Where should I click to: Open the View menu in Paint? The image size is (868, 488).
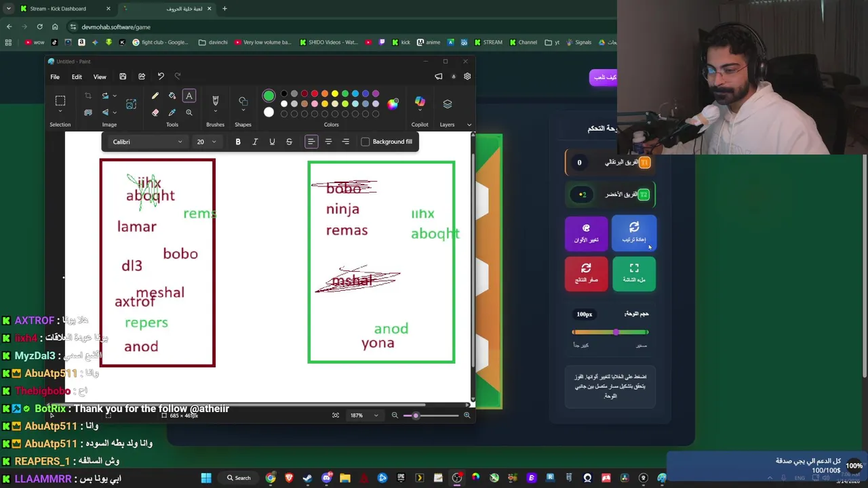[x=100, y=77]
